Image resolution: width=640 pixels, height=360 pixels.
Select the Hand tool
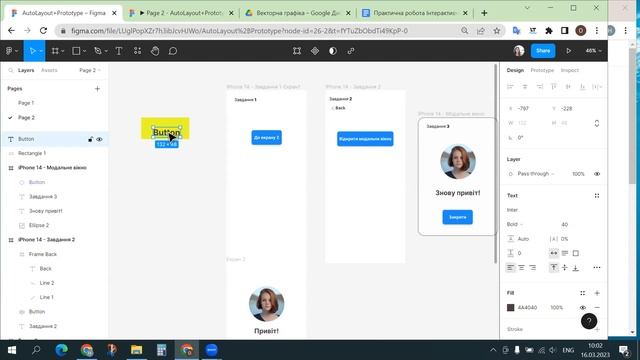point(155,51)
